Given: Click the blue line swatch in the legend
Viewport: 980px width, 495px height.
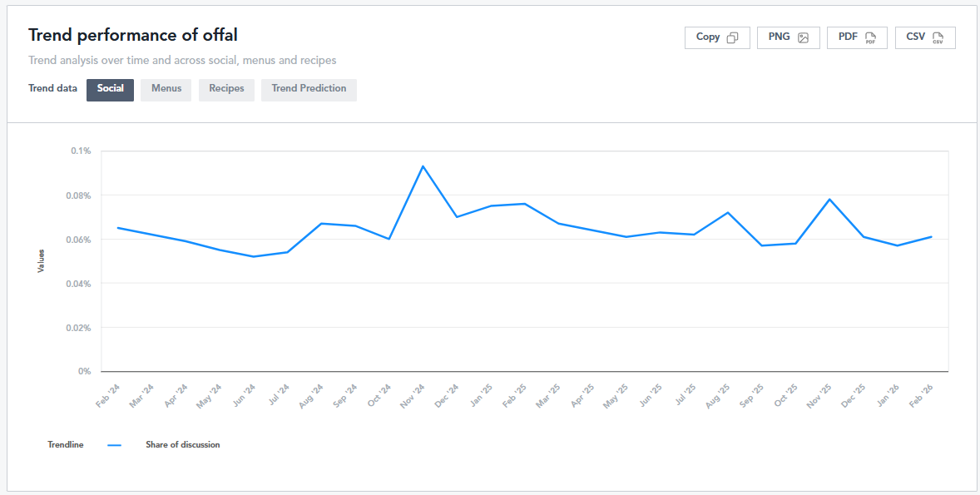Looking at the screenshot, I should click(x=115, y=445).
